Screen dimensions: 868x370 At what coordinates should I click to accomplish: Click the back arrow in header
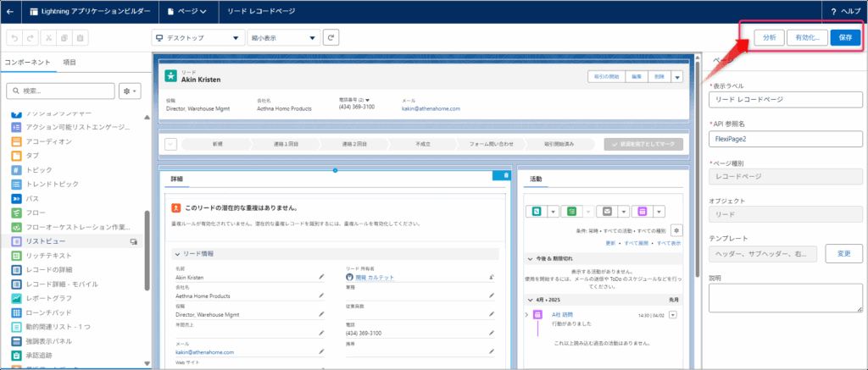click(x=9, y=12)
